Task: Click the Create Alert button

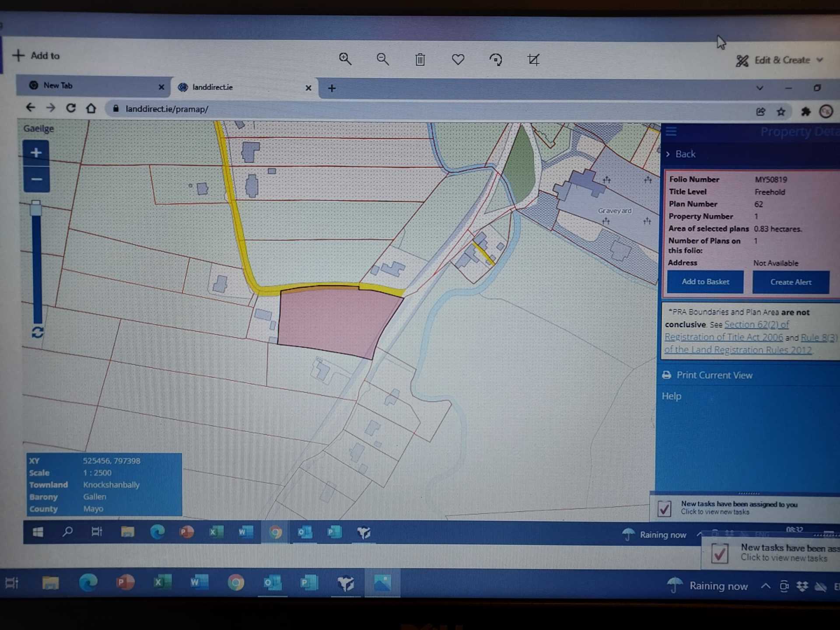Action: click(x=790, y=282)
